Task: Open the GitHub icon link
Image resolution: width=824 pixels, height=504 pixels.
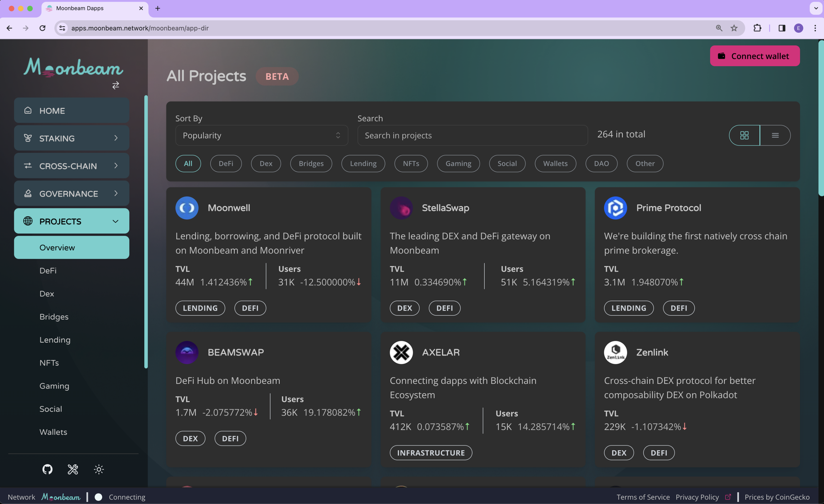Action: [x=47, y=469]
